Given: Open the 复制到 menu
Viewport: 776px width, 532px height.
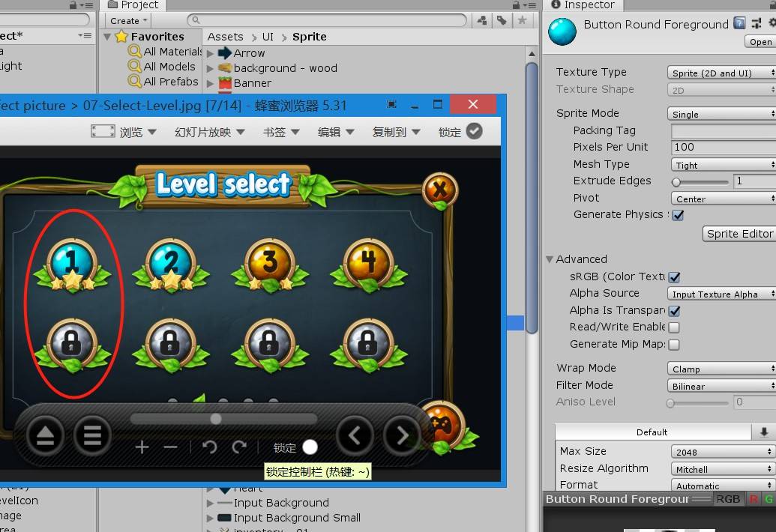Looking at the screenshot, I should tap(397, 132).
